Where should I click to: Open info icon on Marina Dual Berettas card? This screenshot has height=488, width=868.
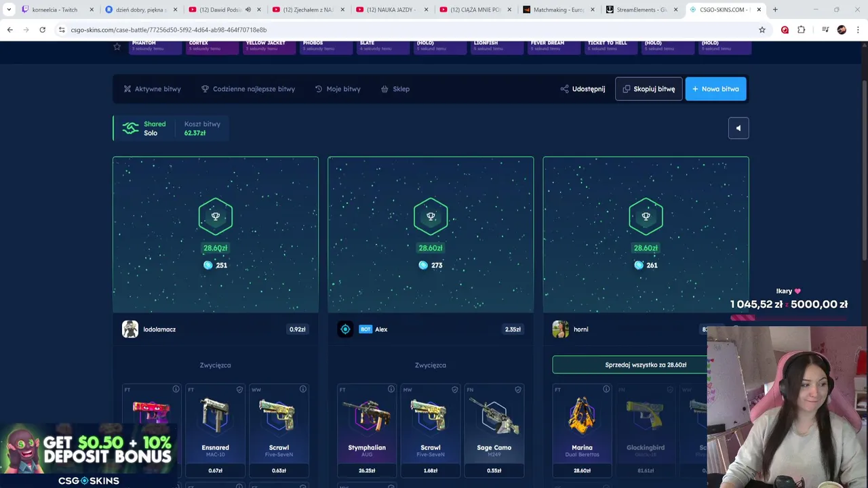pos(606,389)
